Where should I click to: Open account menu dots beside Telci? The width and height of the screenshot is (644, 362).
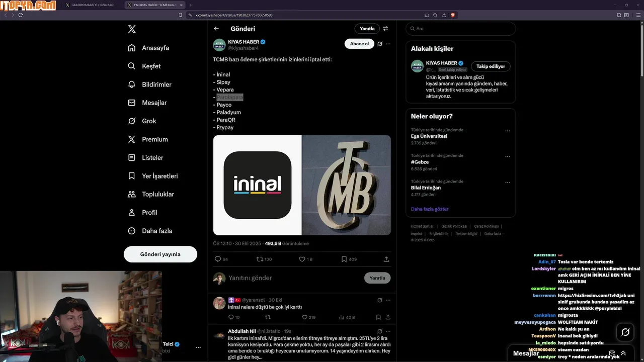coord(198,347)
